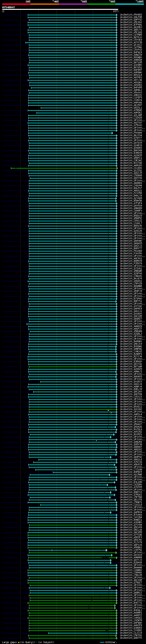Select hit label UniRef100_C6TMB5
This screenshot has width=146, height=644.
[131, 35]
